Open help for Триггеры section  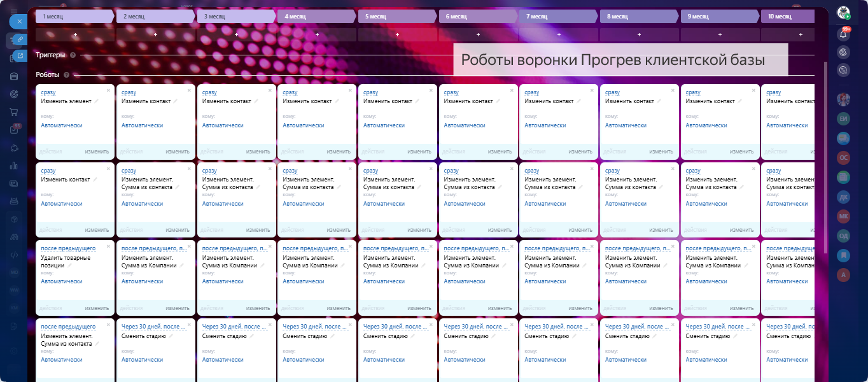pyautogui.click(x=73, y=55)
